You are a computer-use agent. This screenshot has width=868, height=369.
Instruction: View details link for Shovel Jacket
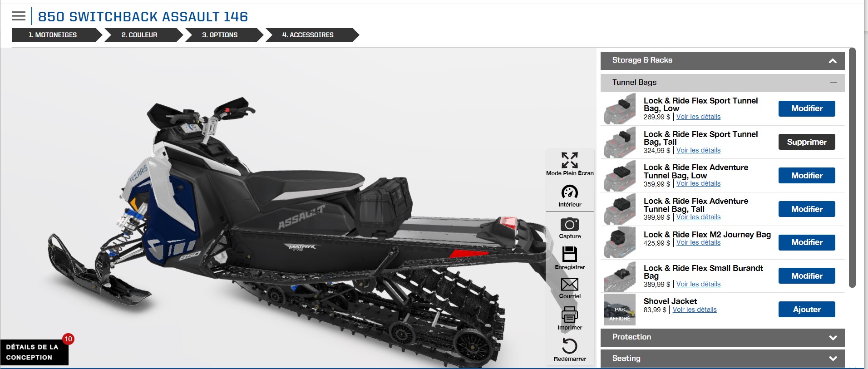[x=695, y=310]
